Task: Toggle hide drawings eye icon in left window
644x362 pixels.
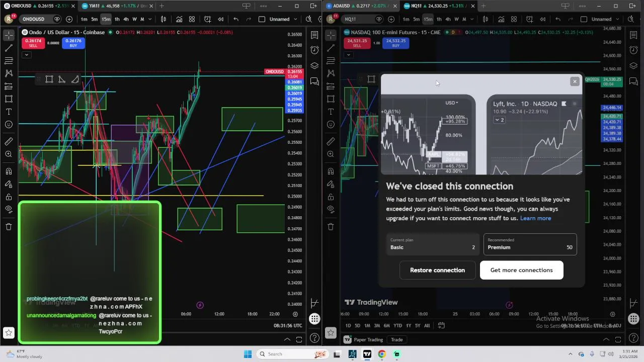Action: click(9, 209)
